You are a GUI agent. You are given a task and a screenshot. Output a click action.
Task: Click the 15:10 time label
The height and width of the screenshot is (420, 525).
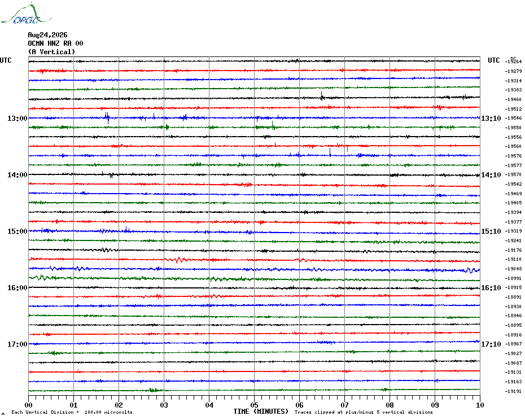click(x=491, y=231)
